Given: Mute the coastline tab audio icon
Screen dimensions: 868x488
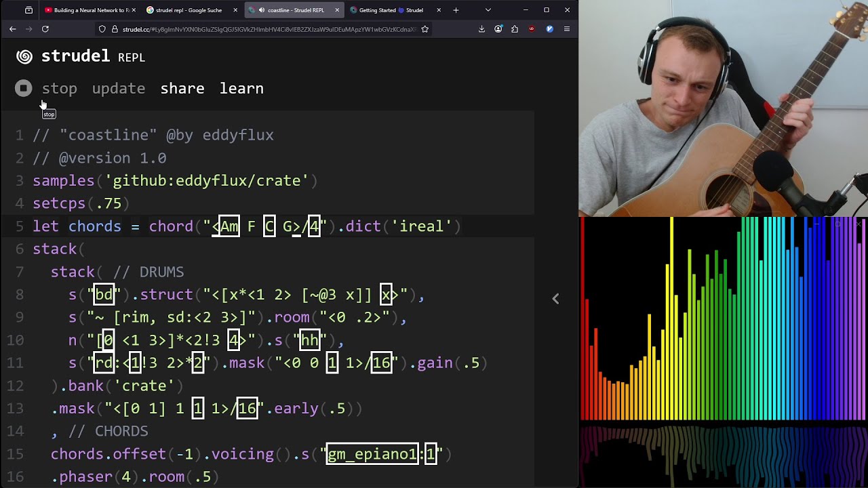Looking at the screenshot, I should pyautogui.click(x=261, y=10).
